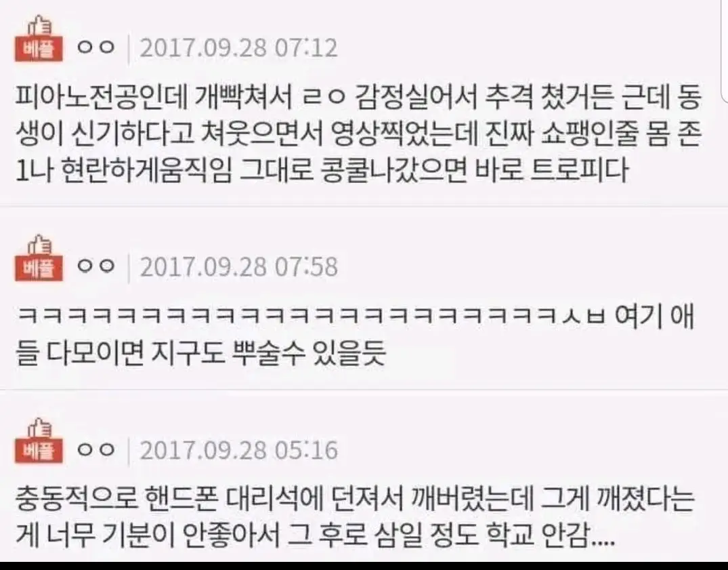
Task: Click the 베플 badge on the 07:58 comment
Action: click(39, 269)
